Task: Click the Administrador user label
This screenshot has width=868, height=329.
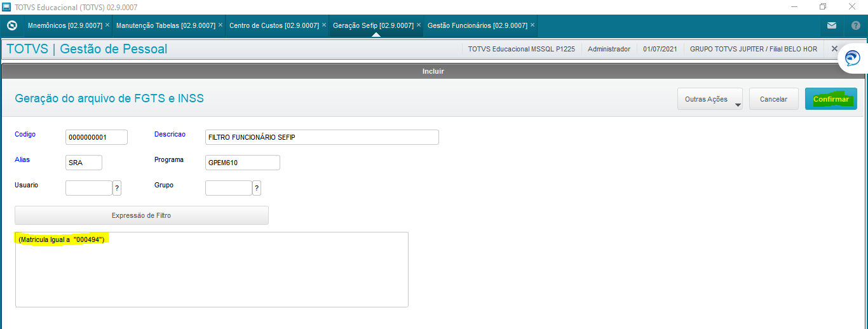Action: (x=609, y=49)
